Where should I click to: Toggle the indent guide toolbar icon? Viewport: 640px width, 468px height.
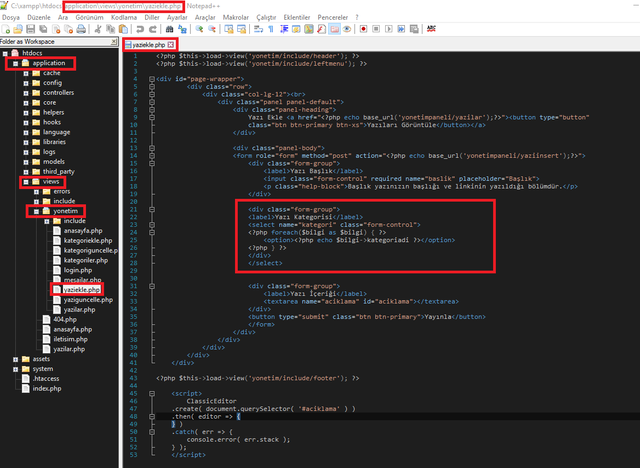284,29
